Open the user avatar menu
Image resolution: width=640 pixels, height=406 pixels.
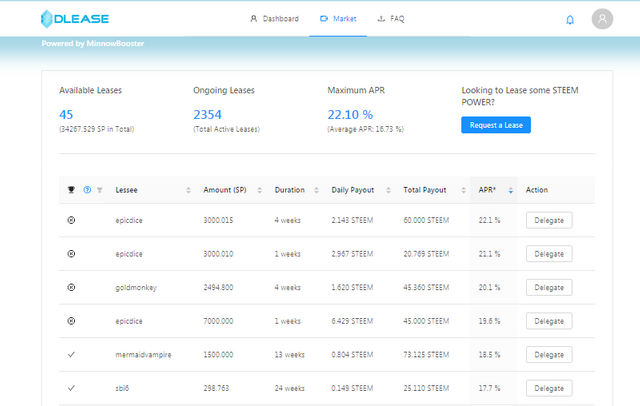point(602,19)
